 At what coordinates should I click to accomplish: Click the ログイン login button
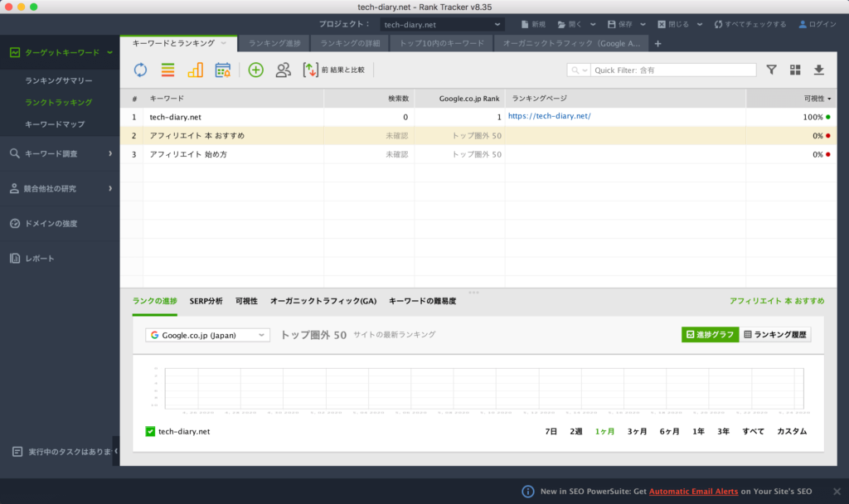pyautogui.click(x=817, y=24)
